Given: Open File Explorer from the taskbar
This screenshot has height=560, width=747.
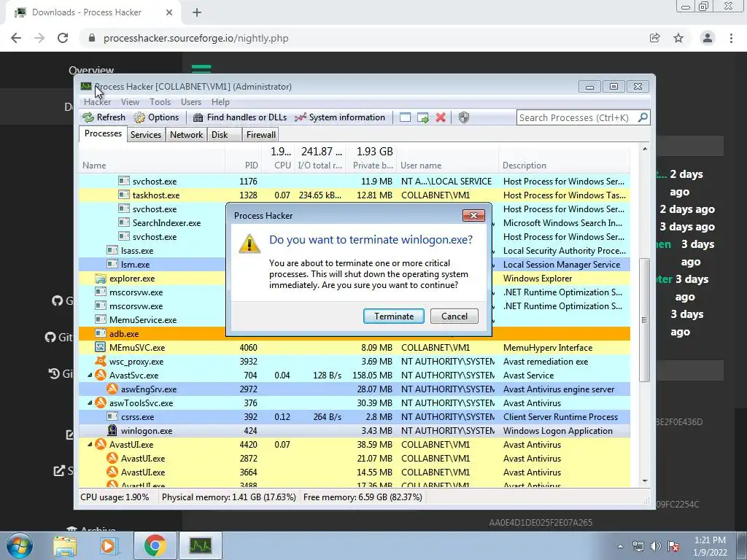Looking at the screenshot, I should [65, 545].
